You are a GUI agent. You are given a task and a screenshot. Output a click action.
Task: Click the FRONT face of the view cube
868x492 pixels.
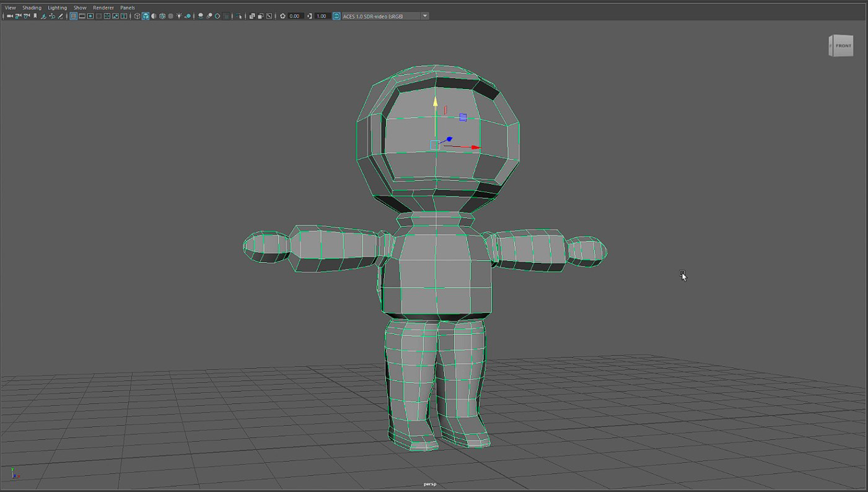coord(843,46)
